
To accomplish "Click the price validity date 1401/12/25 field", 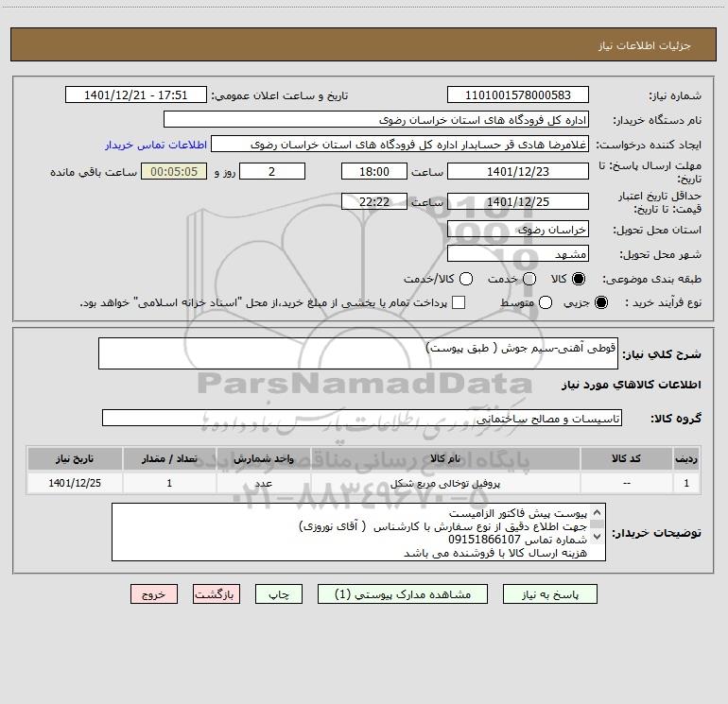I will pos(518,201).
